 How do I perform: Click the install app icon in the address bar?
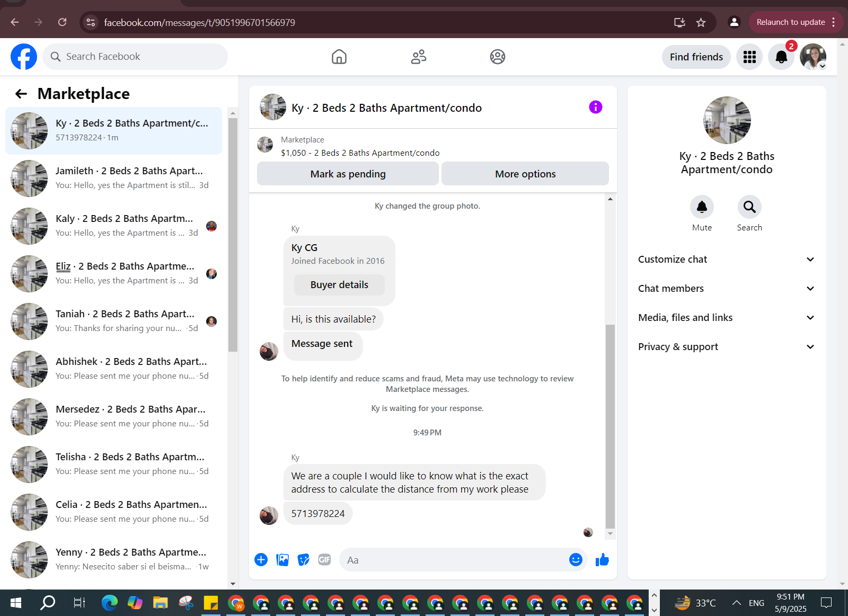[x=679, y=22]
